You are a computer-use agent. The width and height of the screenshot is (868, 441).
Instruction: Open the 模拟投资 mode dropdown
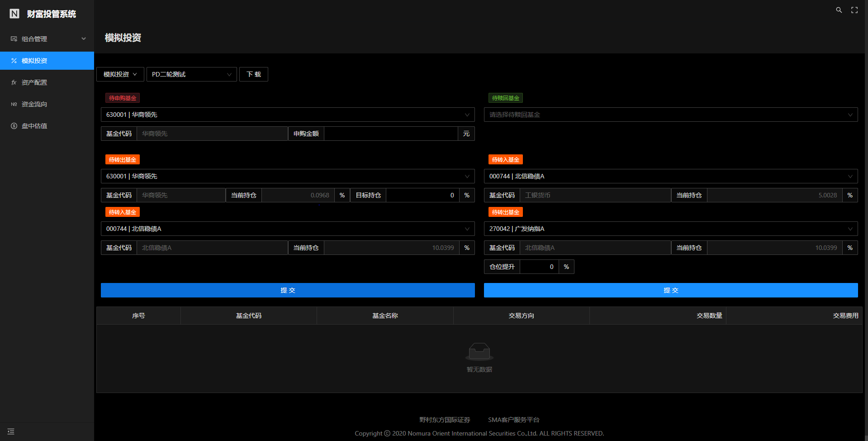tap(120, 74)
